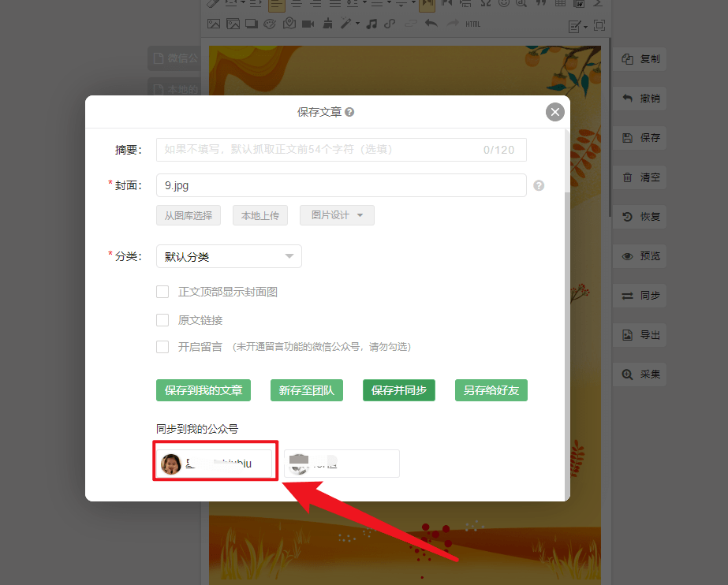Remove link with the unlink icon
The height and width of the screenshot is (585, 728).
point(410,24)
